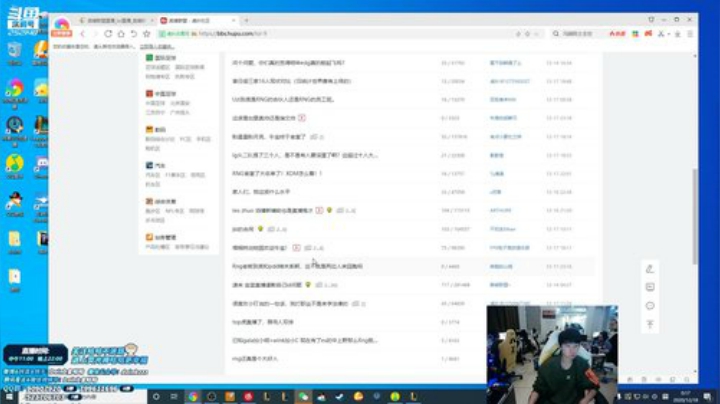Open the red-icon Chinese football sidebar category

click(x=161, y=94)
